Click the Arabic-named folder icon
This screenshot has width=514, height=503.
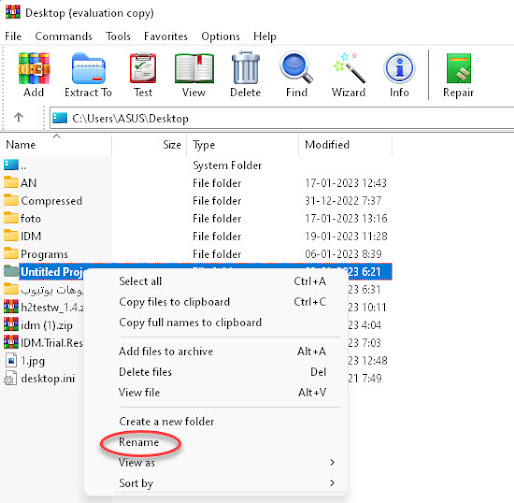(11, 289)
